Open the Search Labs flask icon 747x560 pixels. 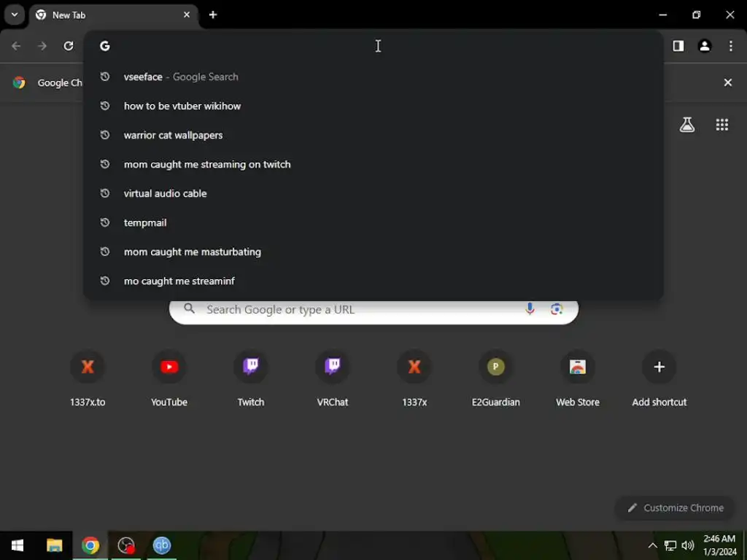687,125
